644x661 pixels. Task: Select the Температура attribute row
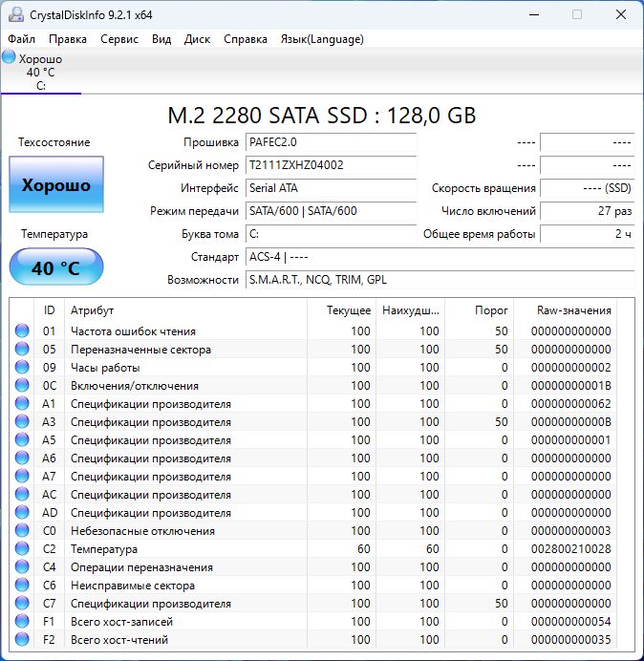pos(313,548)
